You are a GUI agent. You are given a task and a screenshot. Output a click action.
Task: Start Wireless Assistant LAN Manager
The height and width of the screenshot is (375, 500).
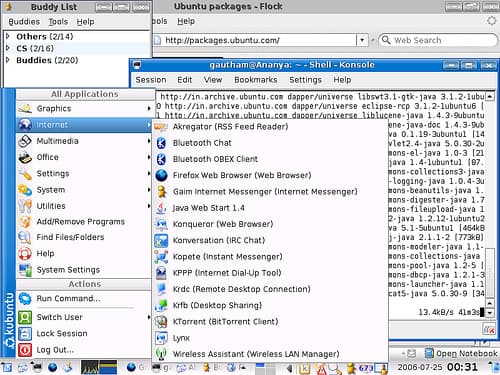click(270, 354)
